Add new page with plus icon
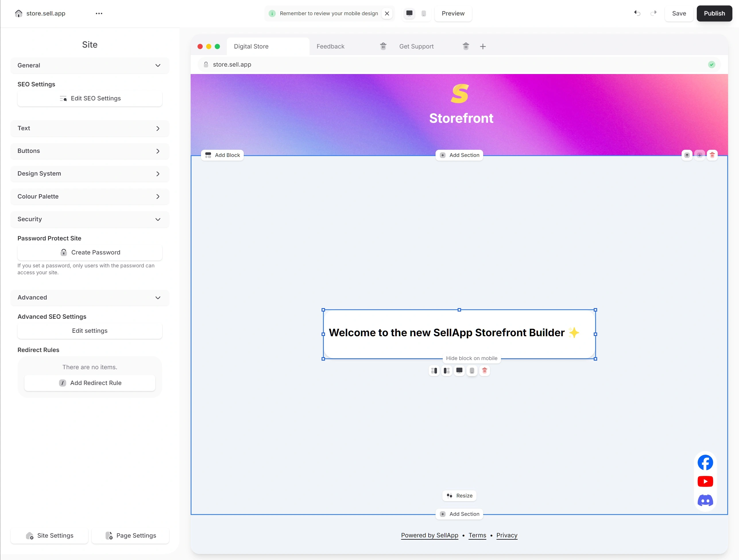Image resolution: width=739 pixels, height=560 pixels. tap(483, 46)
